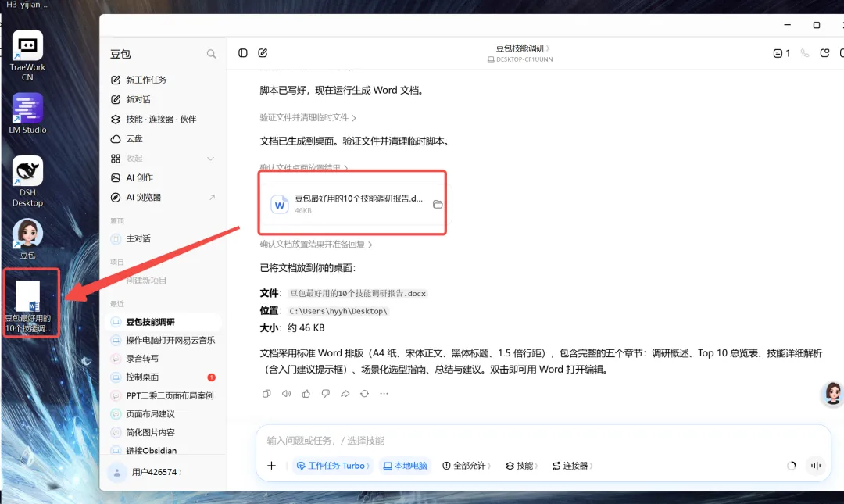Open AI 浏览器 in the sidebar
The height and width of the screenshot is (504, 844).
coord(163,198)
